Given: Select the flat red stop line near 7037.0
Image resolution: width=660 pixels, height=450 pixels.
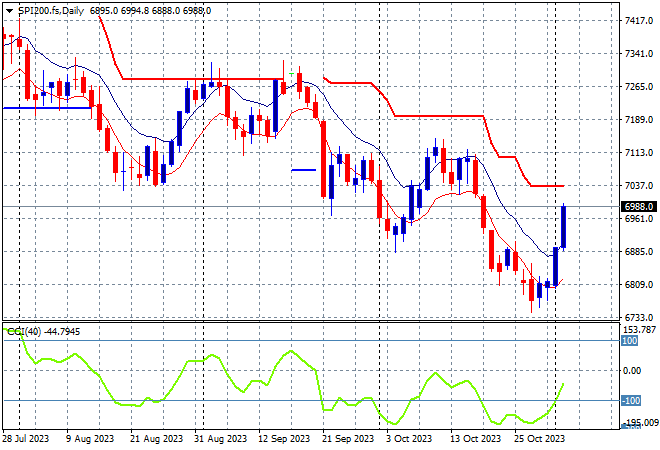Looking at the screenshot, I should [547, 186].
